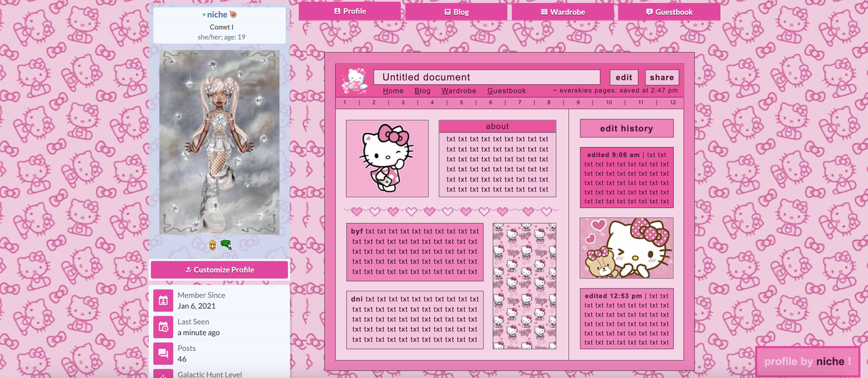868x378 pixels.
Task: Click the avatar image of niche
Action: [x=220, y=142]
